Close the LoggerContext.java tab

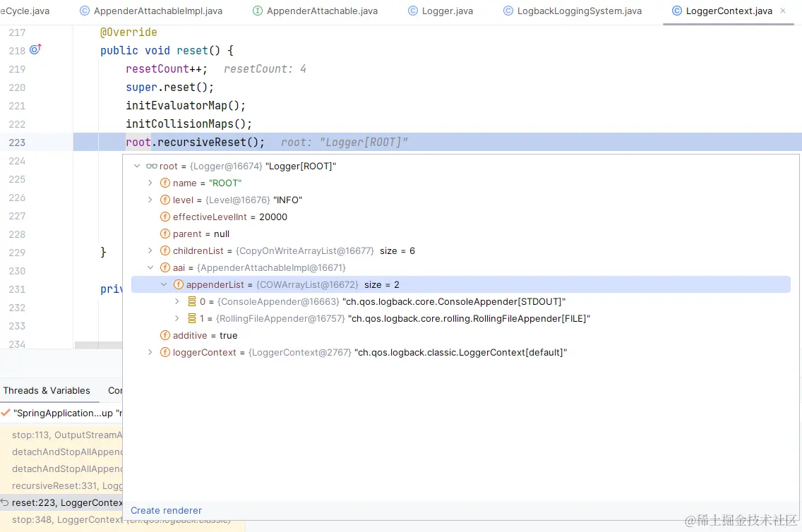coord(782,11)
